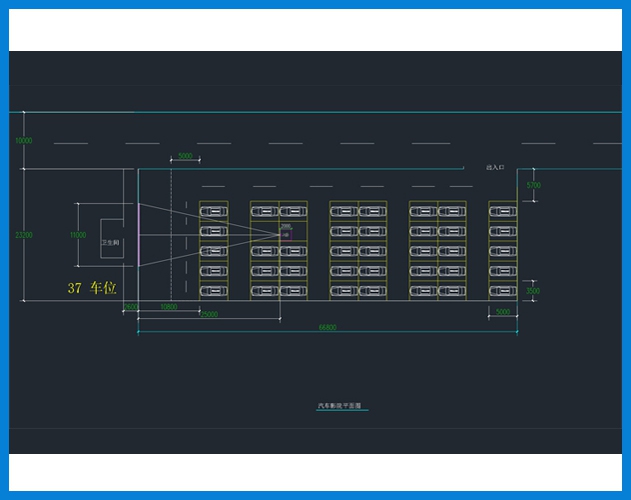Click the yellow "37 车位" label

point(92,287)
